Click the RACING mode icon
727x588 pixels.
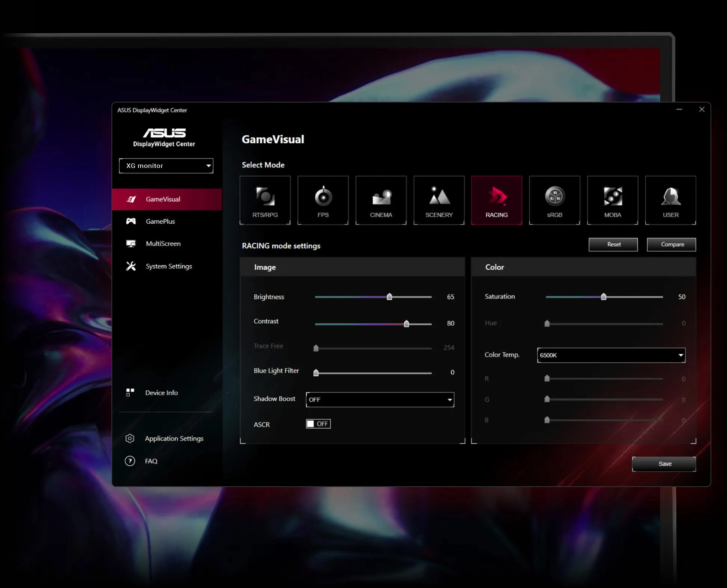pos(496,200)
